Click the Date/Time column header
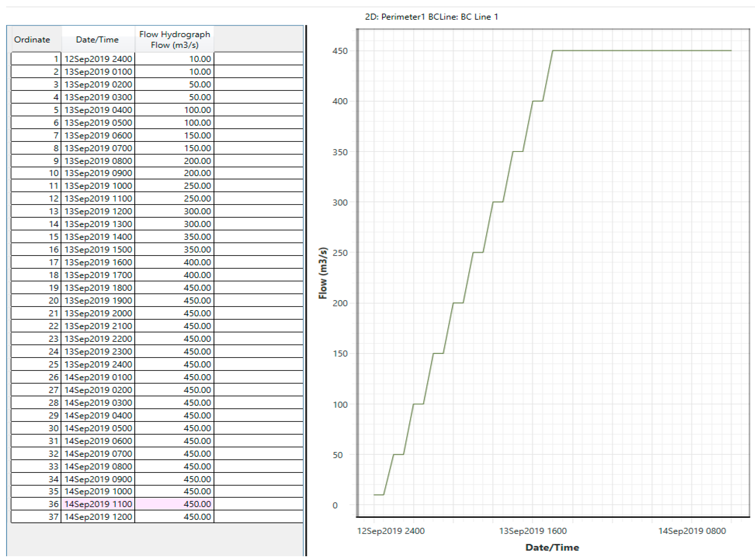The width and height of the screenshot is (755, 560). 97,40
